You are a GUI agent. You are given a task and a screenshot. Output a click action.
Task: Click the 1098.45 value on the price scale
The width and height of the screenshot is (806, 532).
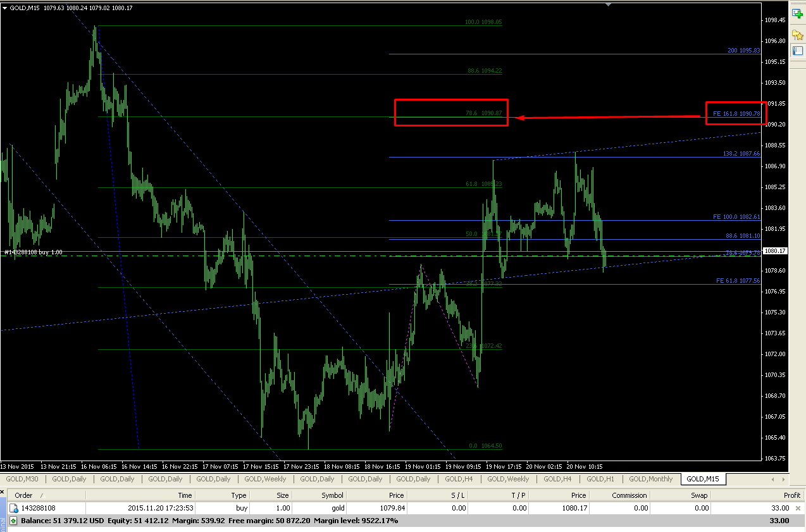(x=775, y=20)
